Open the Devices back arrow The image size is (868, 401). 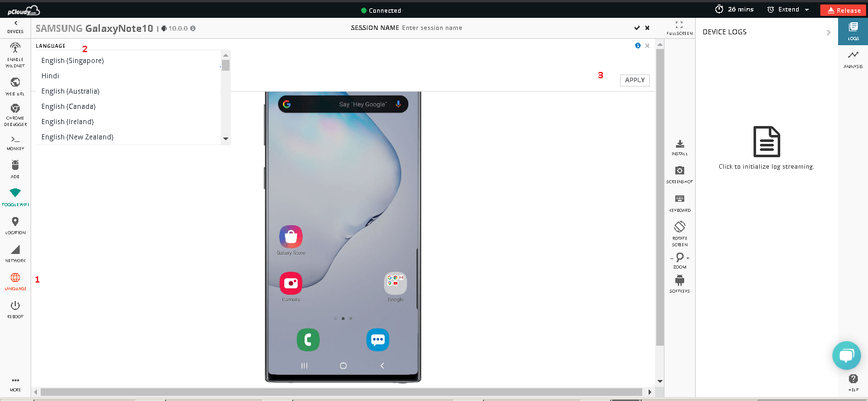pyautogui.click(x=15, y=27)
